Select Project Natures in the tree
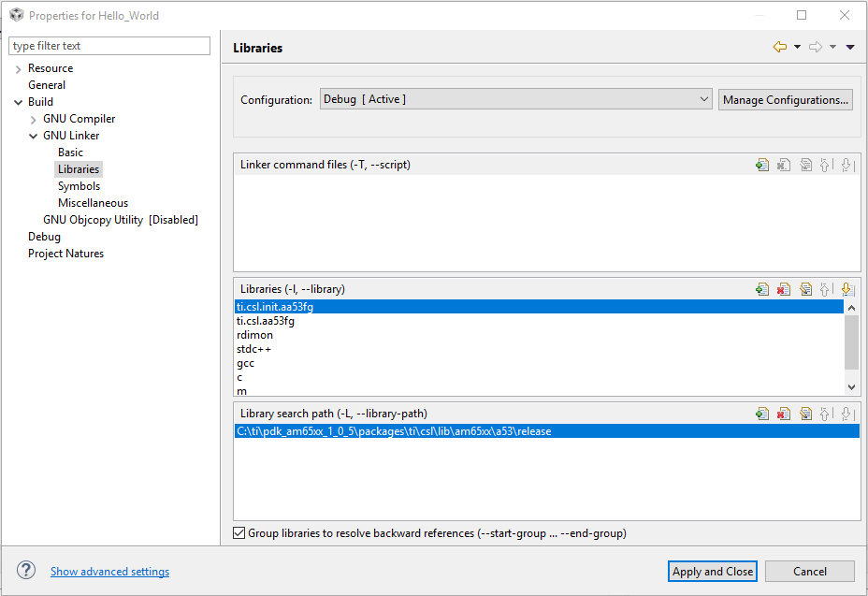 65,254
